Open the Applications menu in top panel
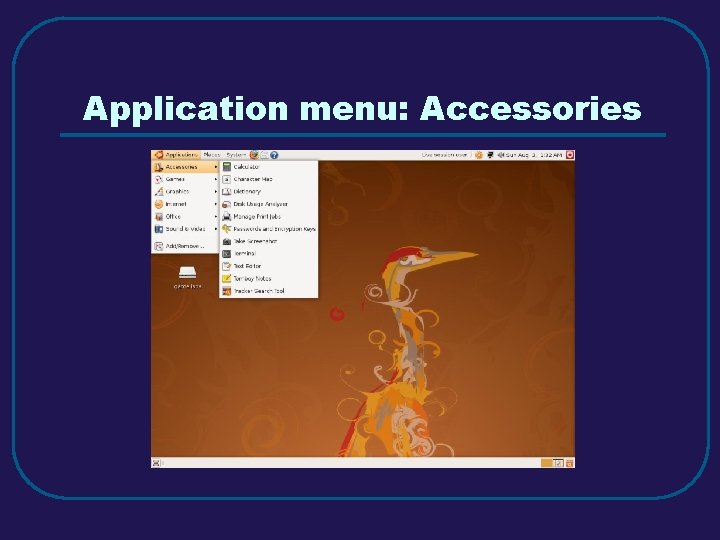720x540 pixels. pyautogui.click(x=176, y=155)
